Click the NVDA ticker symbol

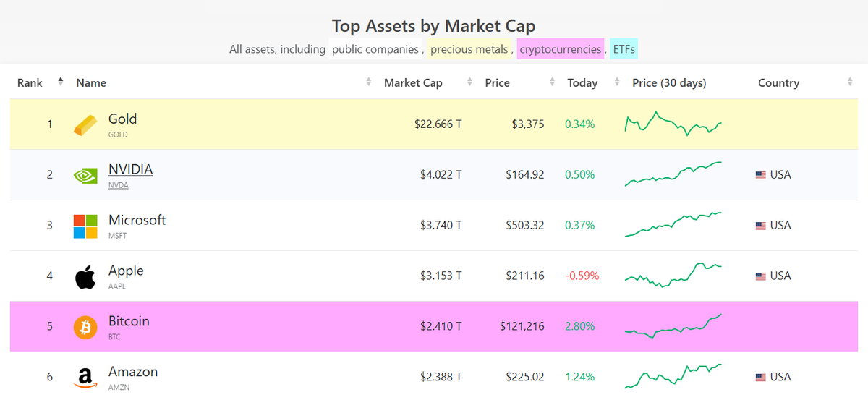click(x=119, y=185)
